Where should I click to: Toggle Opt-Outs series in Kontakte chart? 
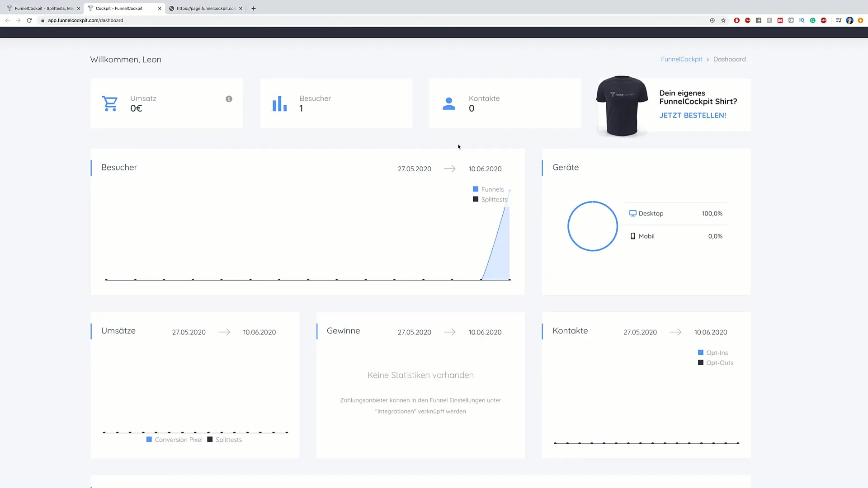click(x=716, y=362)
